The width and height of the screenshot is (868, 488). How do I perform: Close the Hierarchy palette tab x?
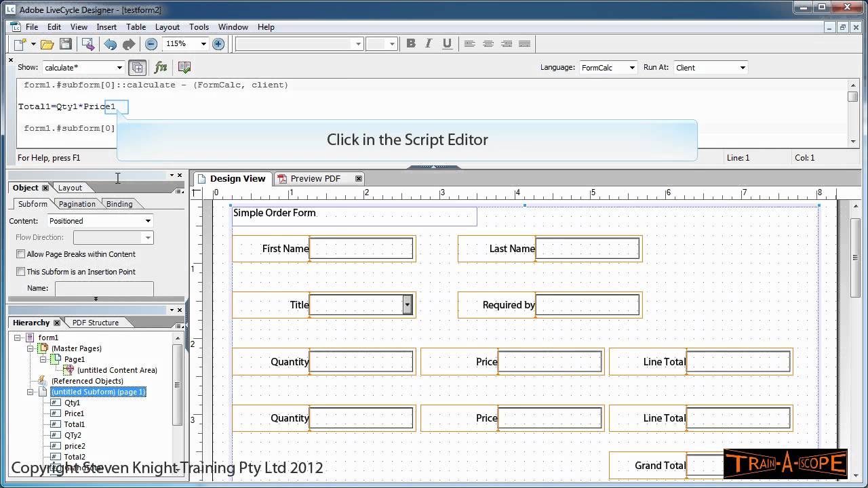tap(57, 323)
